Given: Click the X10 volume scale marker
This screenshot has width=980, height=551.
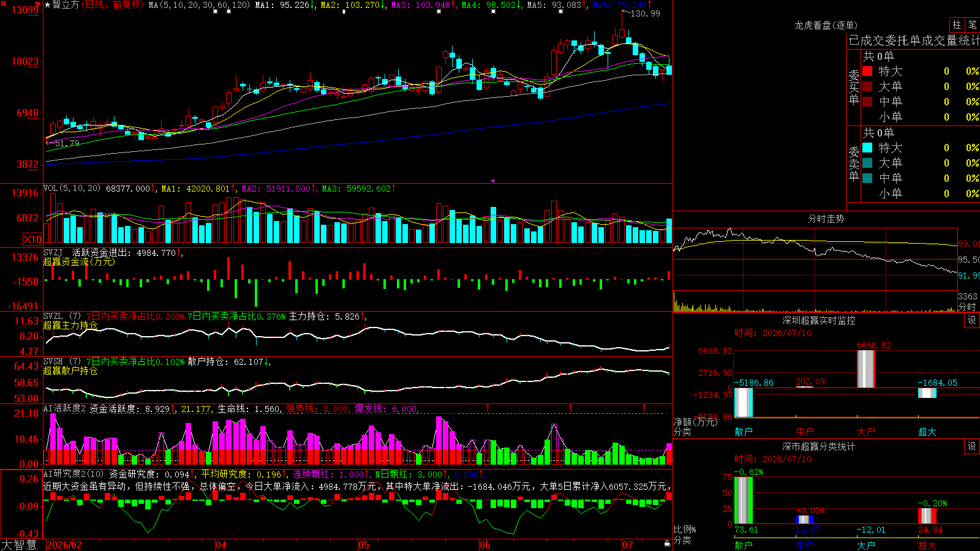Looking at the screenshot, I should [32, 239].
